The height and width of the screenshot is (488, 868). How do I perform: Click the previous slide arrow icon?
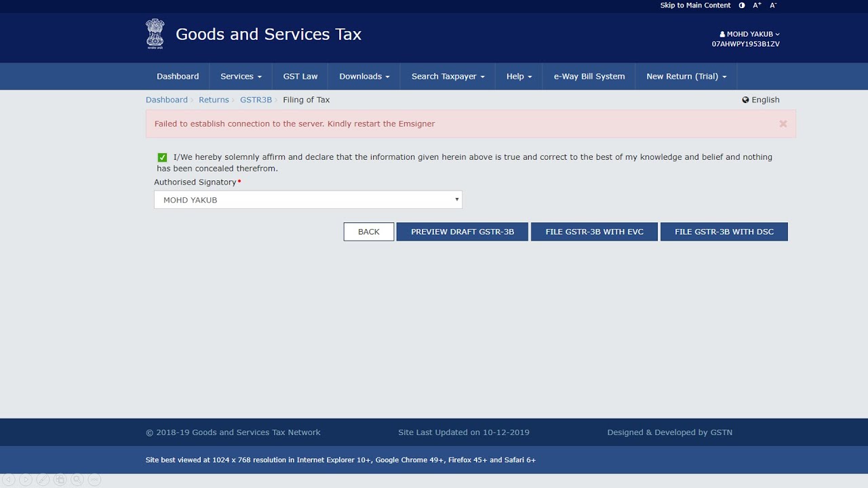point(9,480)
